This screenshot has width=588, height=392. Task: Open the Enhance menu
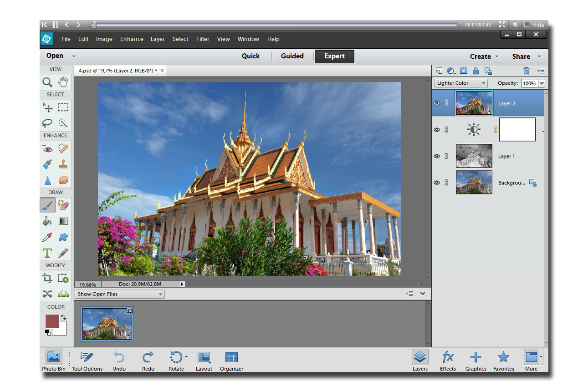(132, 39)
